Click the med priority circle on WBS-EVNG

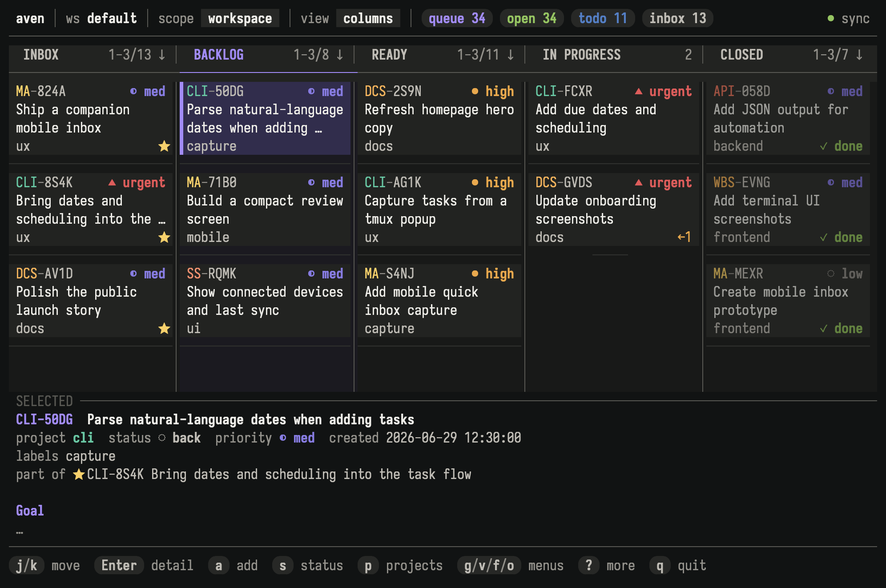(831, 182)
